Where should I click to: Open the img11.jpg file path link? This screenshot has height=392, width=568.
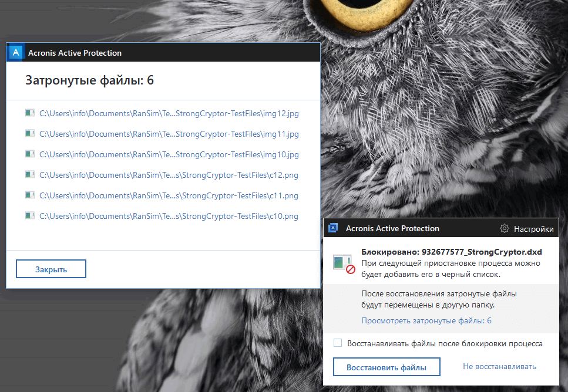tap(169, 134)
